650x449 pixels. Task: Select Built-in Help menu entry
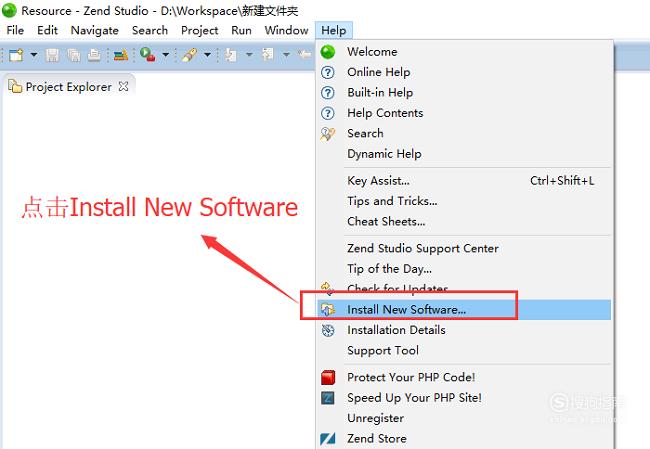pos(463,92)
